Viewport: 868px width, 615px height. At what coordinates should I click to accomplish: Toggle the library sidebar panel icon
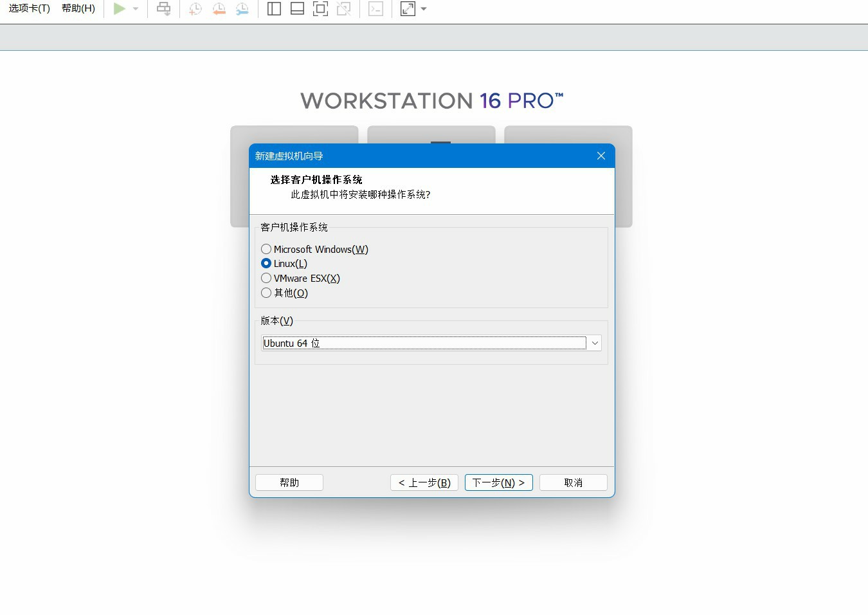coord(275,9)
